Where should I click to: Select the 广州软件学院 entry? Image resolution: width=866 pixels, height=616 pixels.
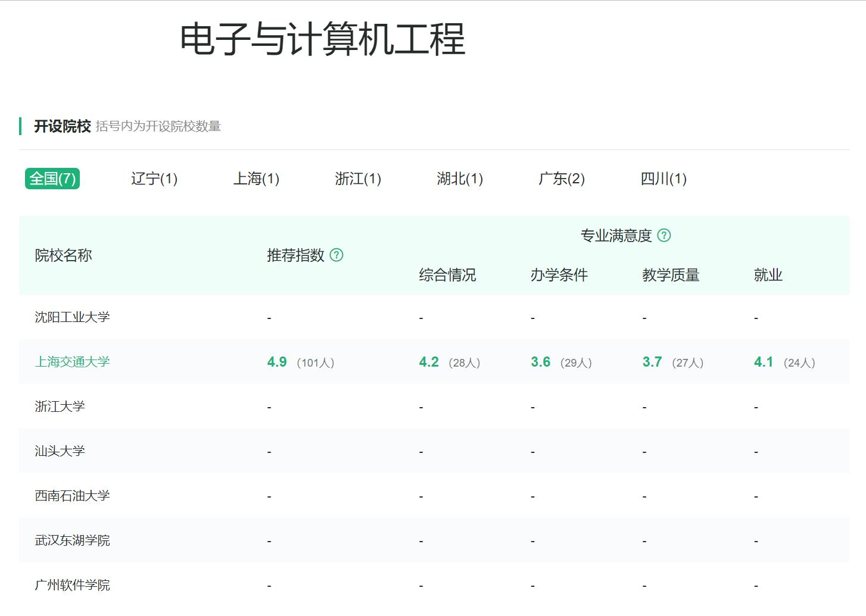point(73,585)
